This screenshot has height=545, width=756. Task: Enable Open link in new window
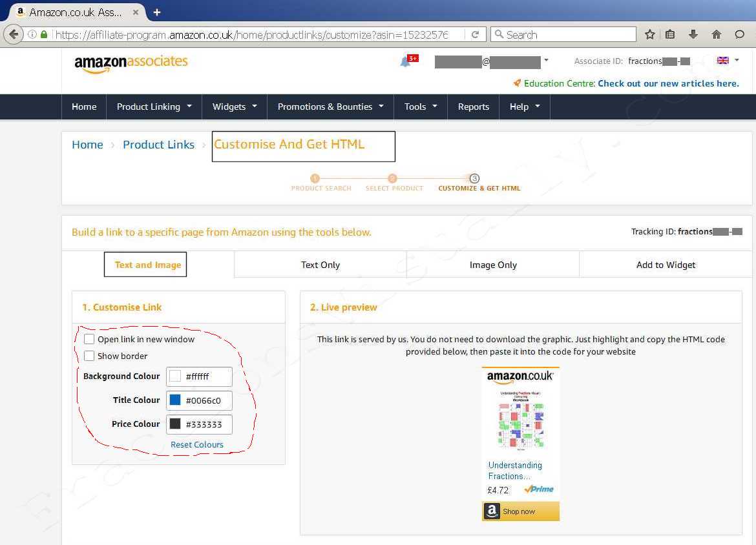click(x=89, y=339)
